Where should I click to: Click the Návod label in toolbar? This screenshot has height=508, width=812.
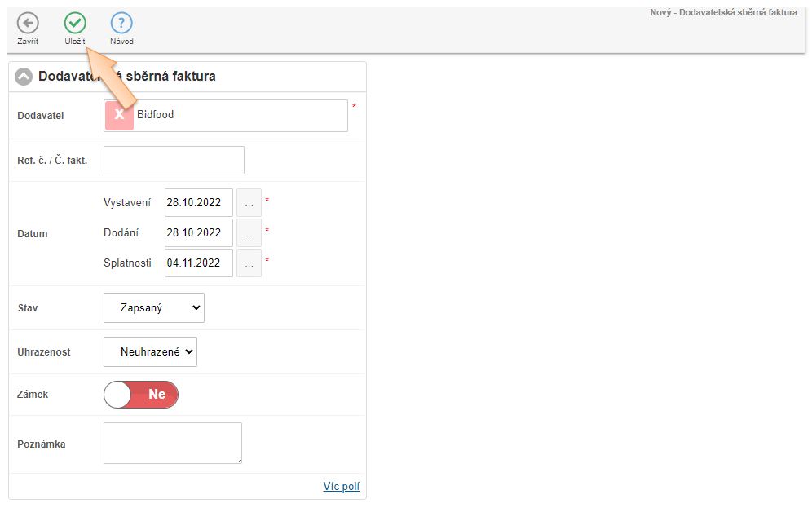click(x=121, y=42)
